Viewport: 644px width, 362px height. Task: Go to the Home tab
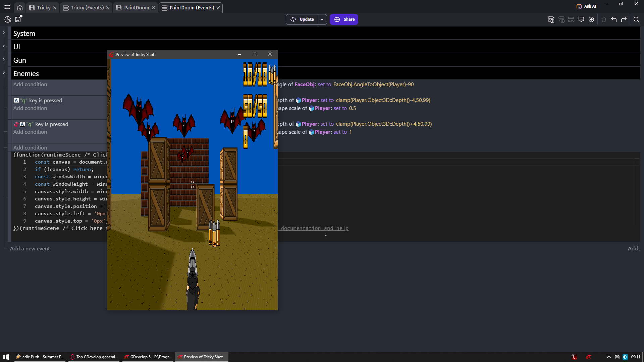[20, 7]
